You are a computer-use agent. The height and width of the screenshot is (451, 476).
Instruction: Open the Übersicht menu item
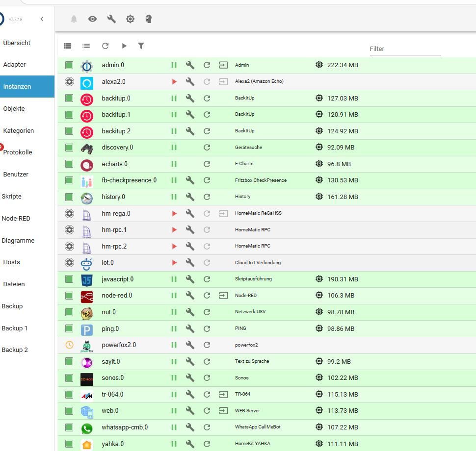[x=17, y=43]
